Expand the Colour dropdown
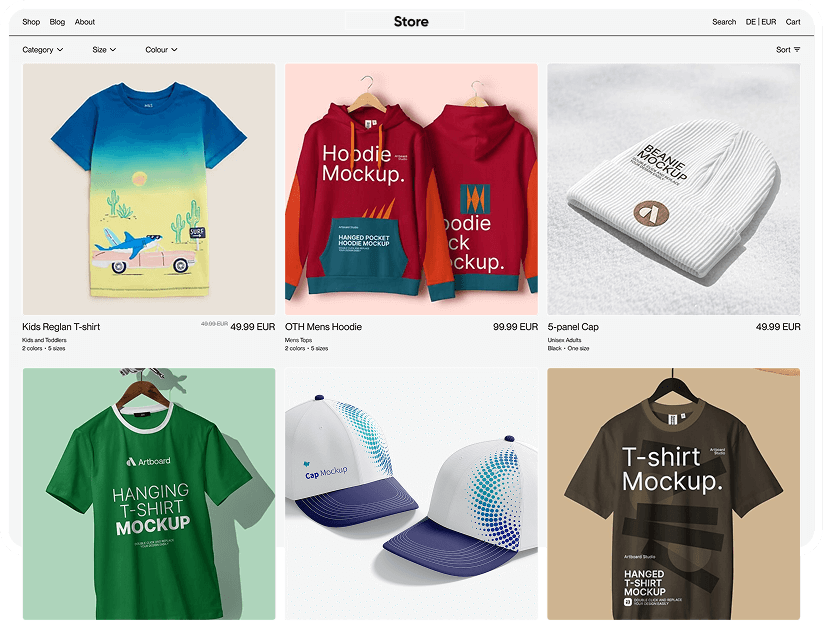Viewport: 823px width, 621px height. (x=161, y=49)
